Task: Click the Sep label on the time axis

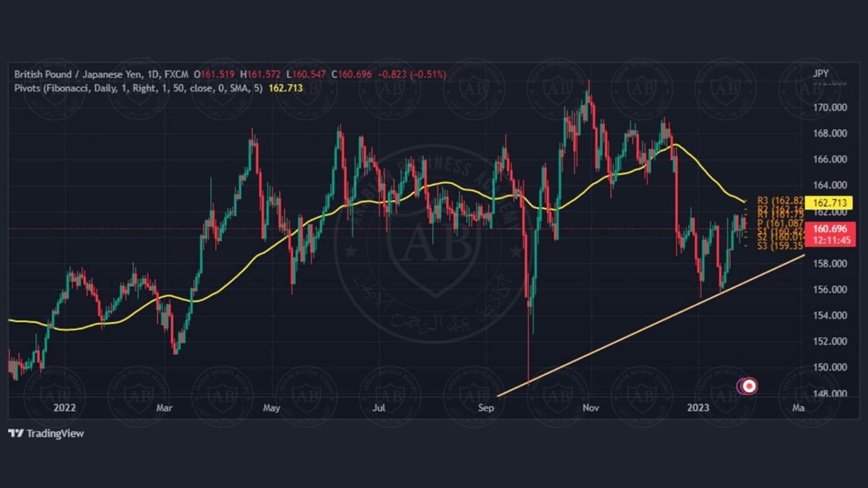Action: coord(486,408)
